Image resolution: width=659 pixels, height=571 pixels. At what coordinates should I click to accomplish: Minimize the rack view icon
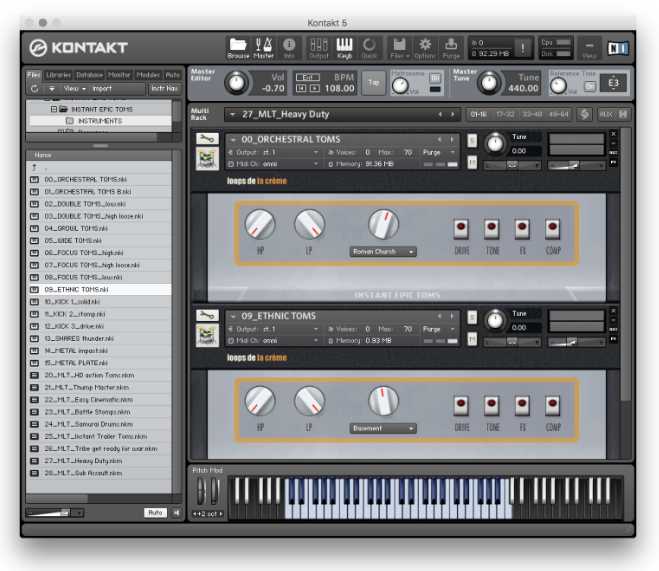[589, 47]
